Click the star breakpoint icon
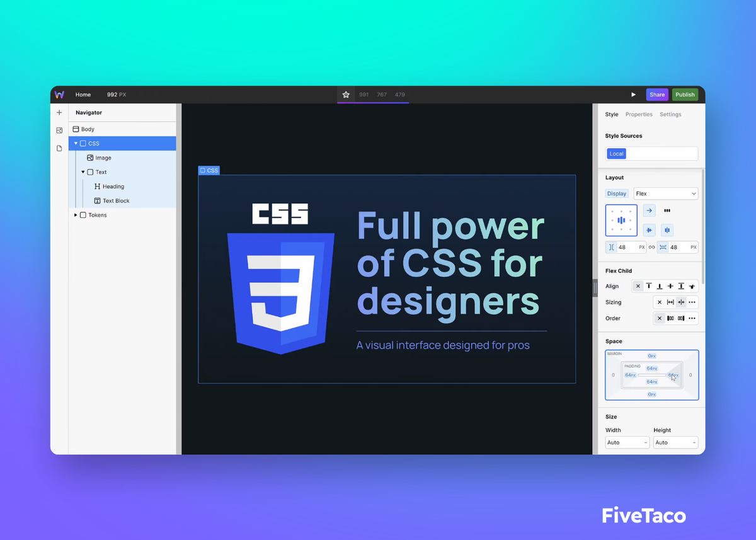Screen dimensions: 756x540 click(x=345, y=94)
